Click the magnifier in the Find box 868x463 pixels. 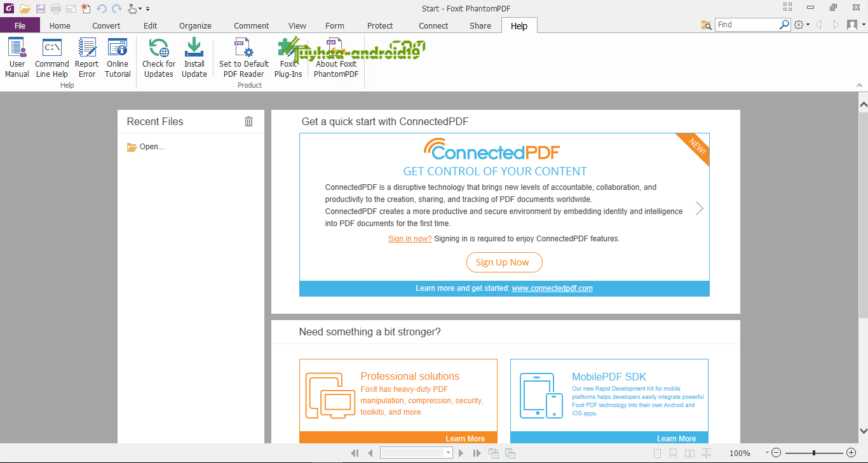pos(784,25)
